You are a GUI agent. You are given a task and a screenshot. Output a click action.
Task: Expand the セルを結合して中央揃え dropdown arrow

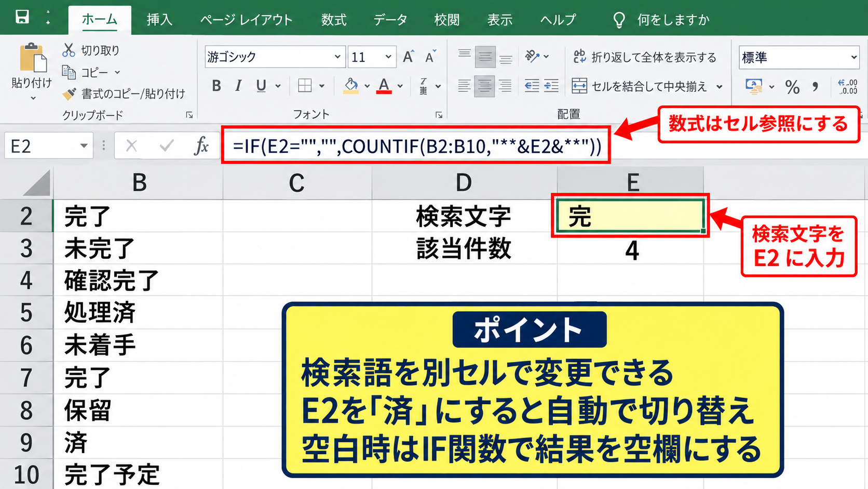point(719,86)
